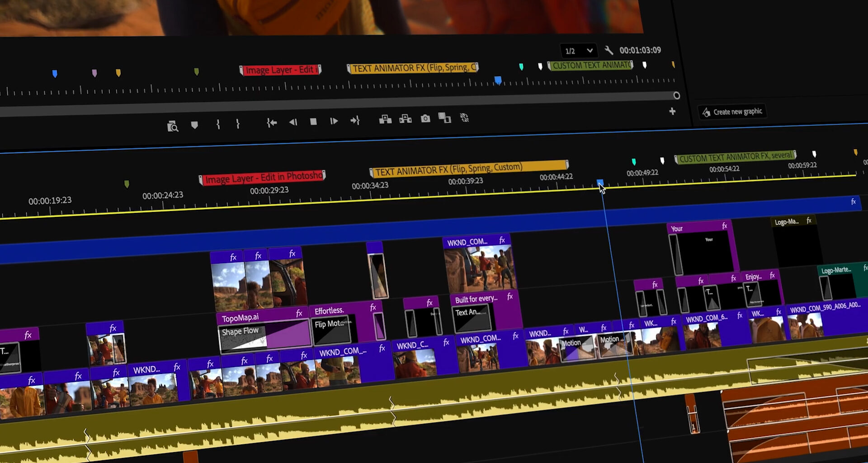
Task: Click the Add Marker button
Action: click(x=194, y=125)
